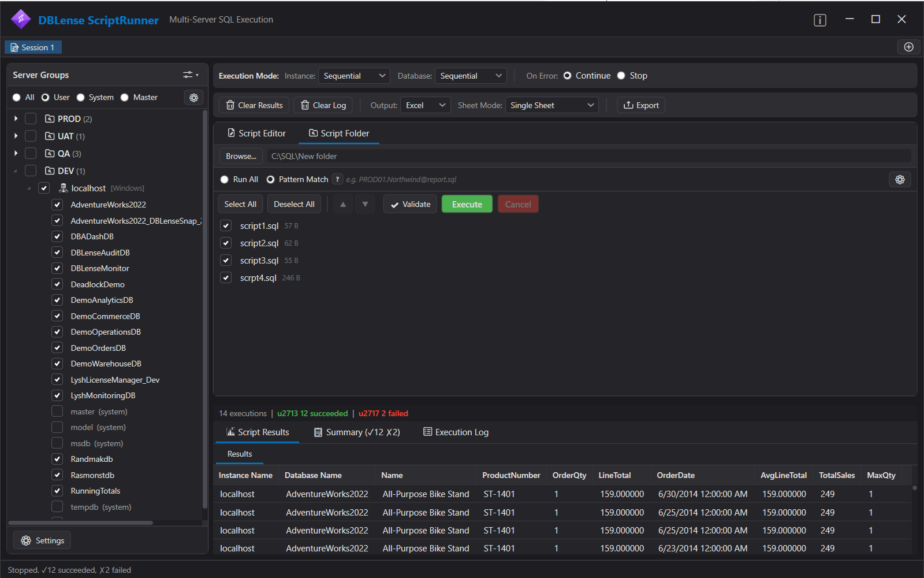Sort by the OrderDate column header

(676, 475)
